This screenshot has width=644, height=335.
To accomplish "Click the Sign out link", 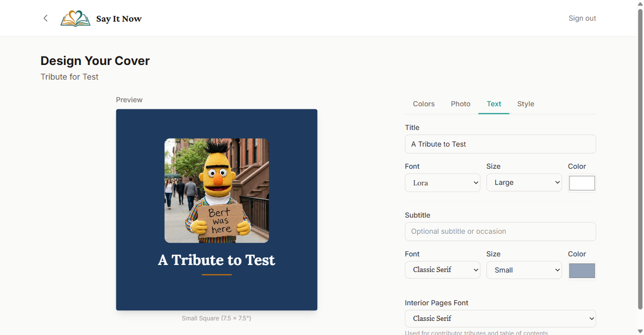I will [582, 18].
